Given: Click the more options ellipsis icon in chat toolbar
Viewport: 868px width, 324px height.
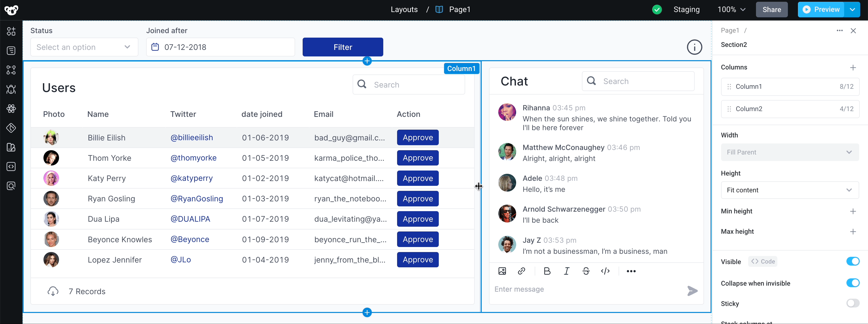Looking at the screenshot, I should coord(630,270).
